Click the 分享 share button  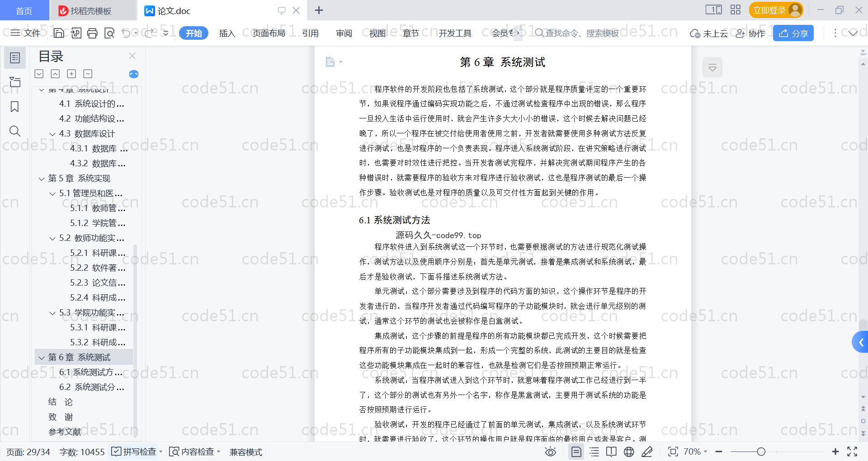(793, 33)
